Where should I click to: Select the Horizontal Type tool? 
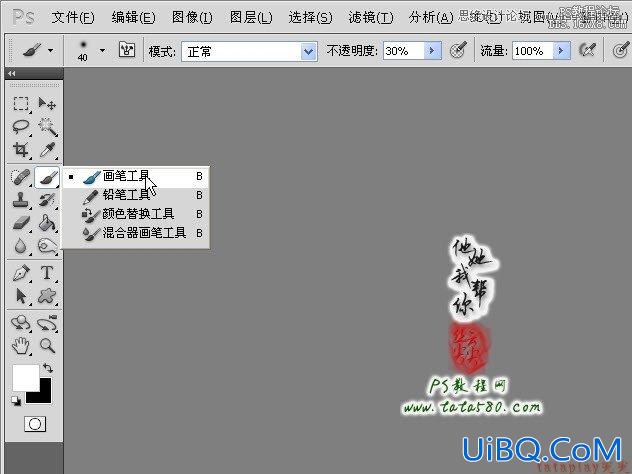[47, 273]
